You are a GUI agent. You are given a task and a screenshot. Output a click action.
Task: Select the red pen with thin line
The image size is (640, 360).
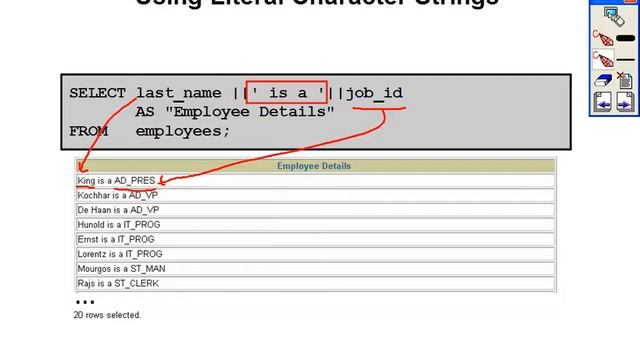coord(603,60)
